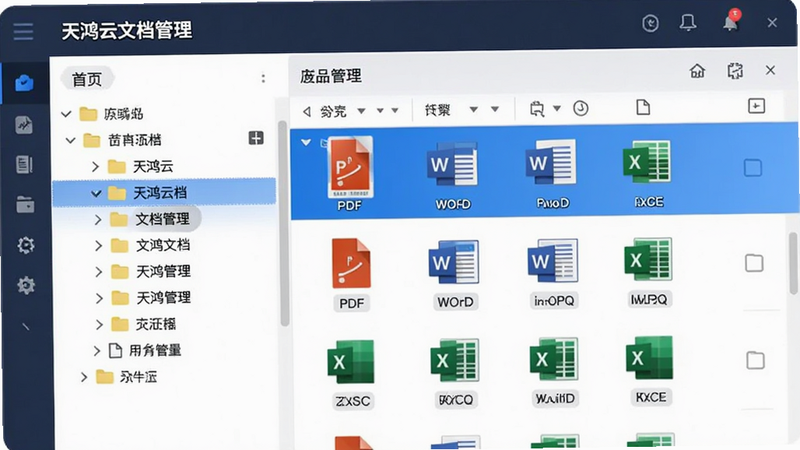Collapse the highlighted file row triangle
Image resolution: width=800 pixels, height=450 pixels.
pos(306,142)
